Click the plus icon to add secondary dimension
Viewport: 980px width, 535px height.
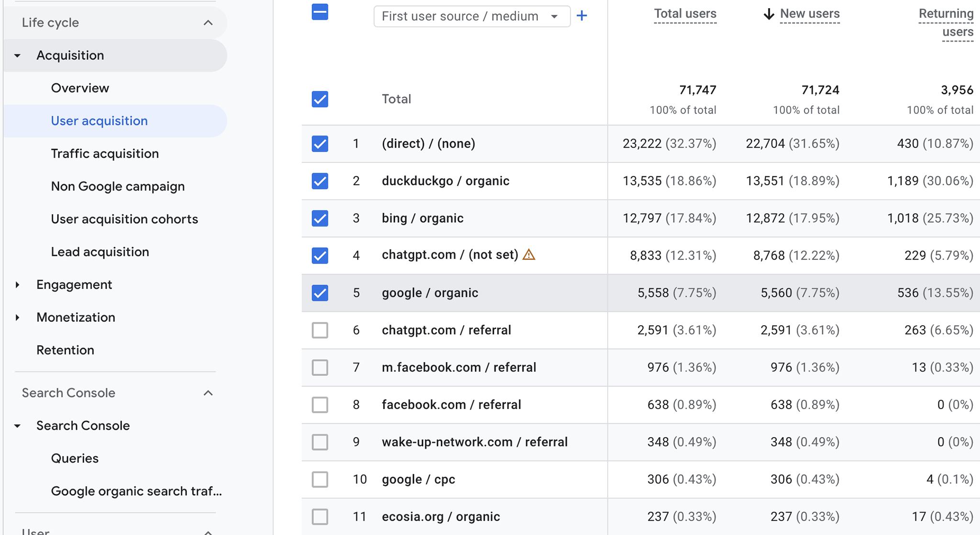[x=582, y=16]
